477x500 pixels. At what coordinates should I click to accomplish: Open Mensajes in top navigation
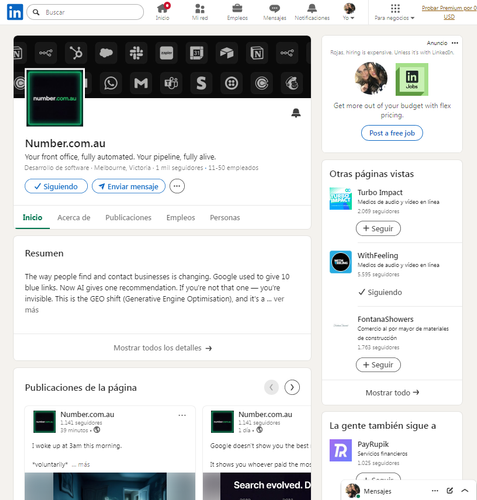click(275, 12)
